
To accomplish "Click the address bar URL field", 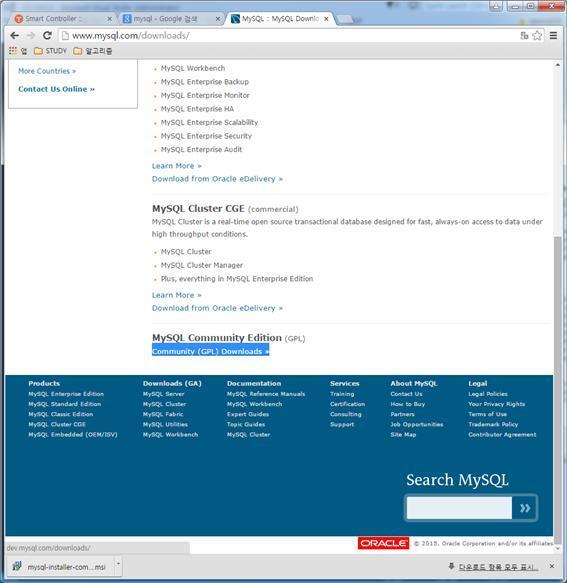I will [290, 36].
